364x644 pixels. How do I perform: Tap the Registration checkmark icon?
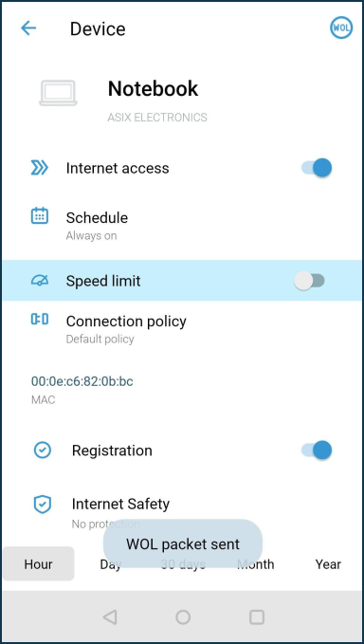42,451
